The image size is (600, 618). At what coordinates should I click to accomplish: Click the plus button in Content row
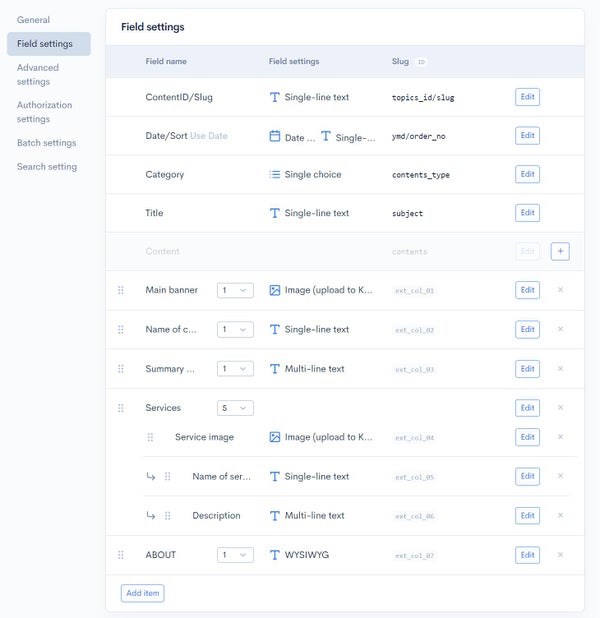[560, 251]
